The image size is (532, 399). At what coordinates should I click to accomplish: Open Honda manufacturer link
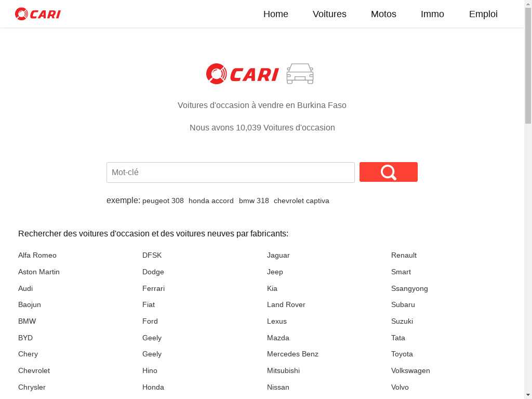tap(153, 387)
